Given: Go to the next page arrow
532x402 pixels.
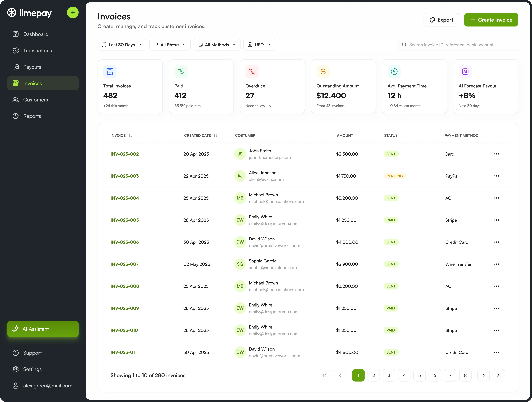Looking at the screenshot, I should (x=483, y=375).
